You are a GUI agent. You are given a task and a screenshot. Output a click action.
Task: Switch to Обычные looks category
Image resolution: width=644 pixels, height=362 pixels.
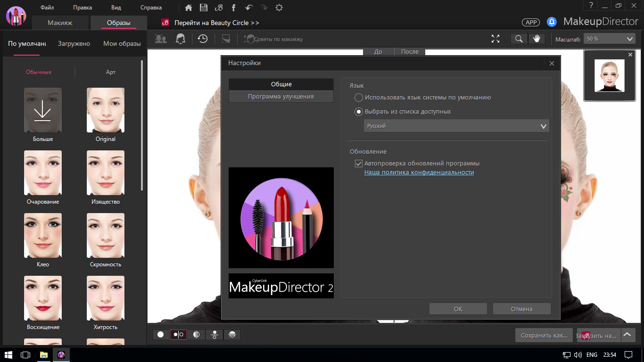(39, 72)
